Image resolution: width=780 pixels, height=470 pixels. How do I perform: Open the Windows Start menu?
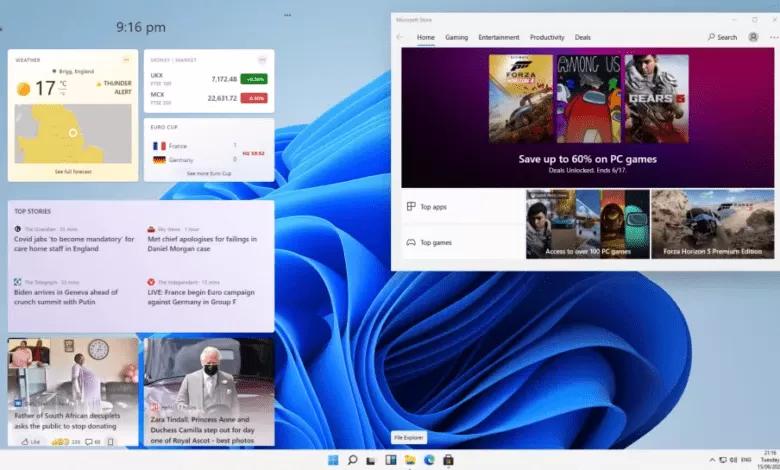click(x=333, y=460)
